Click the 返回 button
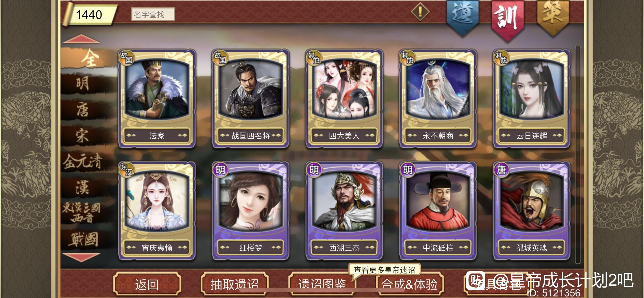Image resolution: width=644 pixels, height=298 pixels. coord(147,284)
